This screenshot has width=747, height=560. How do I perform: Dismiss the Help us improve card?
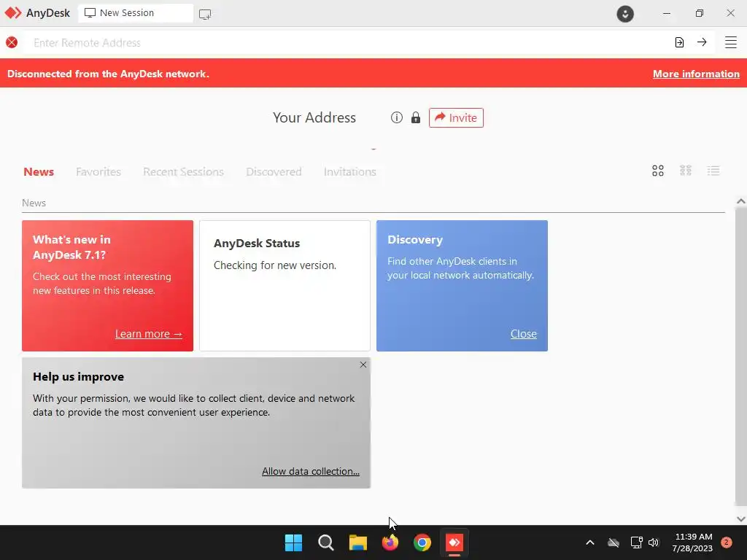tap(363, 365)
